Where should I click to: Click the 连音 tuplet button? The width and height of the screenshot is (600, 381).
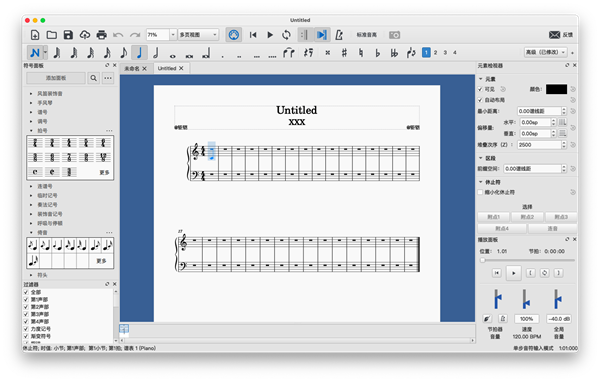[x=552, y=228]
